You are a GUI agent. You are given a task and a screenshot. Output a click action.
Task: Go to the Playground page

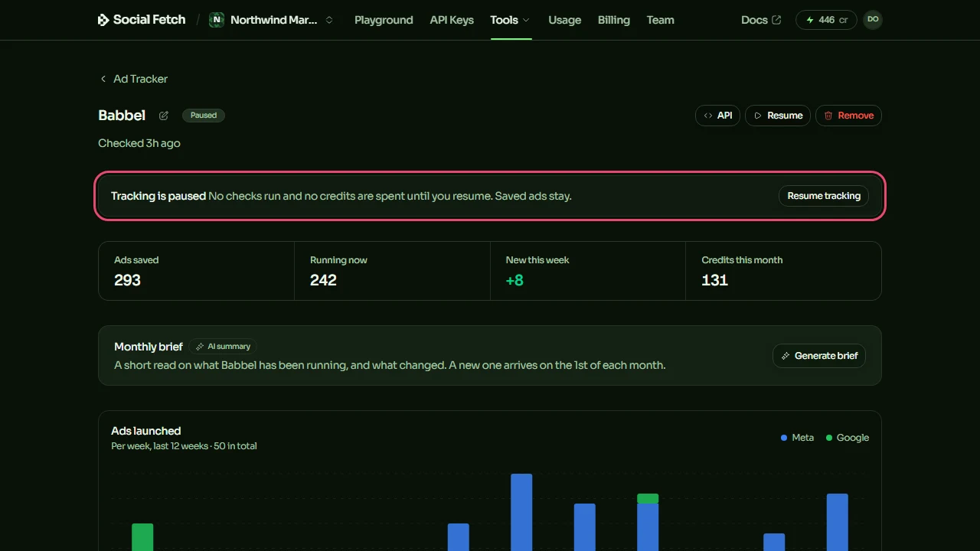point(384,20)
